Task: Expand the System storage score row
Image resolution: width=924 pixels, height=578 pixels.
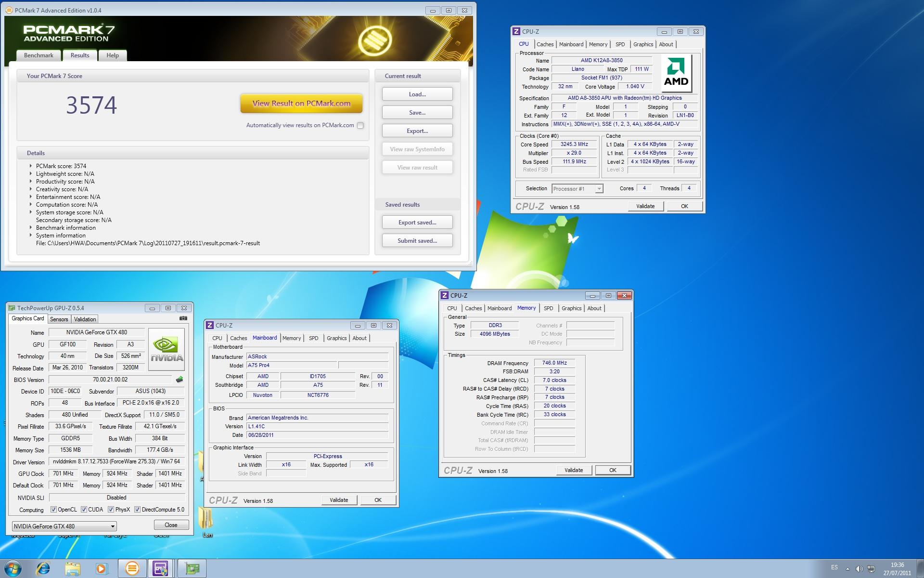Action: (31, 212)
